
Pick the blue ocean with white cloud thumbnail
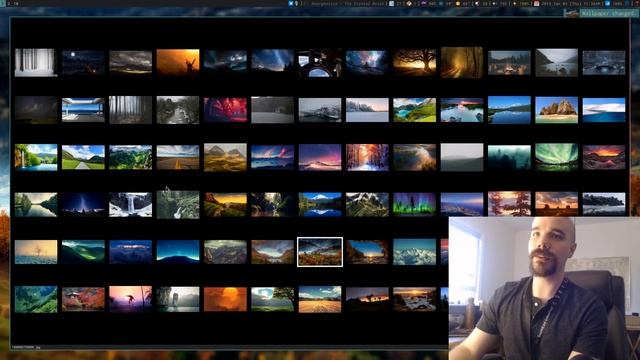click(x=604, y=110)
